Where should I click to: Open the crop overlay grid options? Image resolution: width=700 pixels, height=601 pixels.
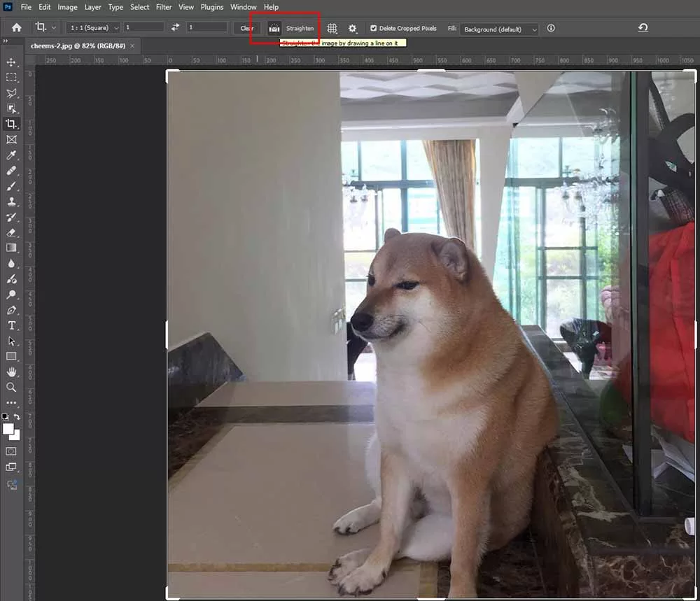[x=332, y=28]
